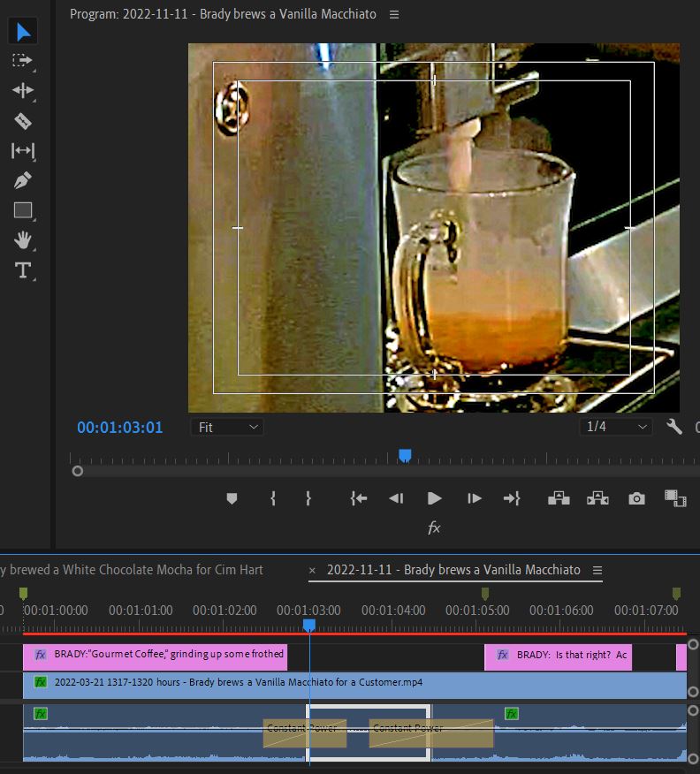700x774 pixels.
Task: Open the Settings wrench menu
Action: [x=674, y=427]
